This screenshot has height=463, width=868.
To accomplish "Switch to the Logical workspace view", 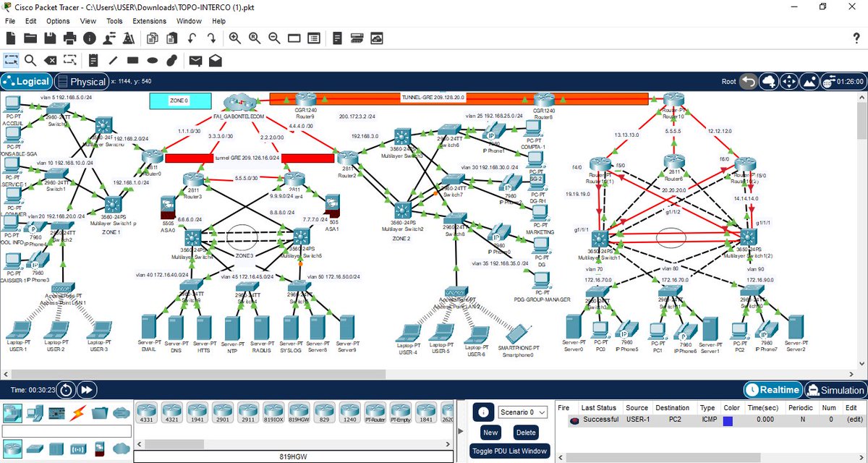I will tap(27, 82).
